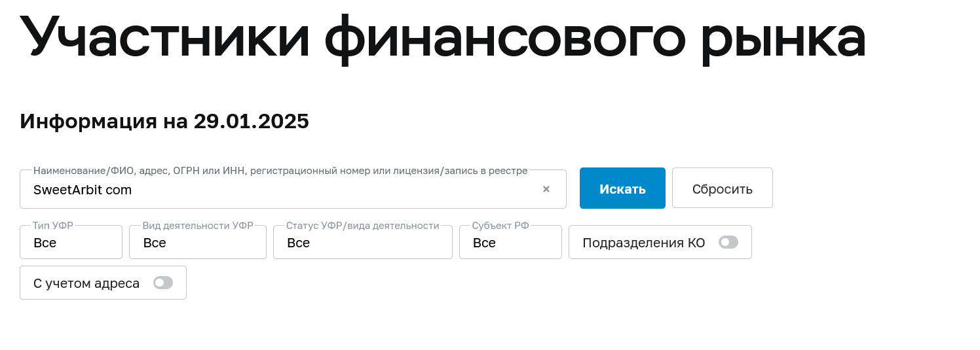Click the Информация на 29.01.2025 text

pos(164,121)
